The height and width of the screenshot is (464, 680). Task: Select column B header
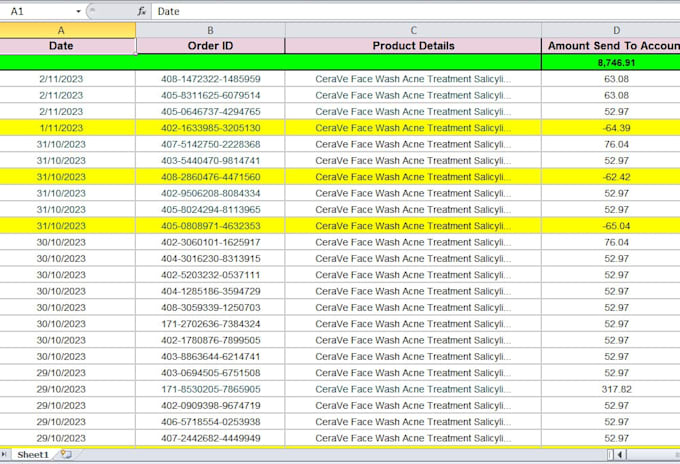point(210,30)
